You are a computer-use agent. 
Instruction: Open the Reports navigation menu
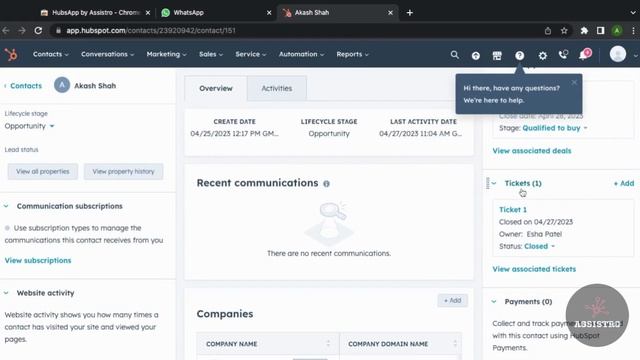tap(352, 54)
